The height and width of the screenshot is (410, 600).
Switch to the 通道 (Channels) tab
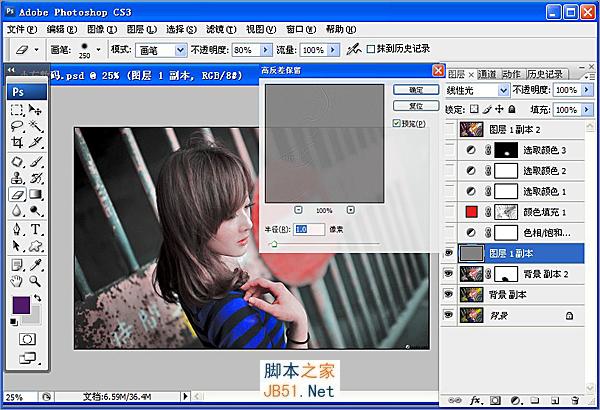[487, 74]
